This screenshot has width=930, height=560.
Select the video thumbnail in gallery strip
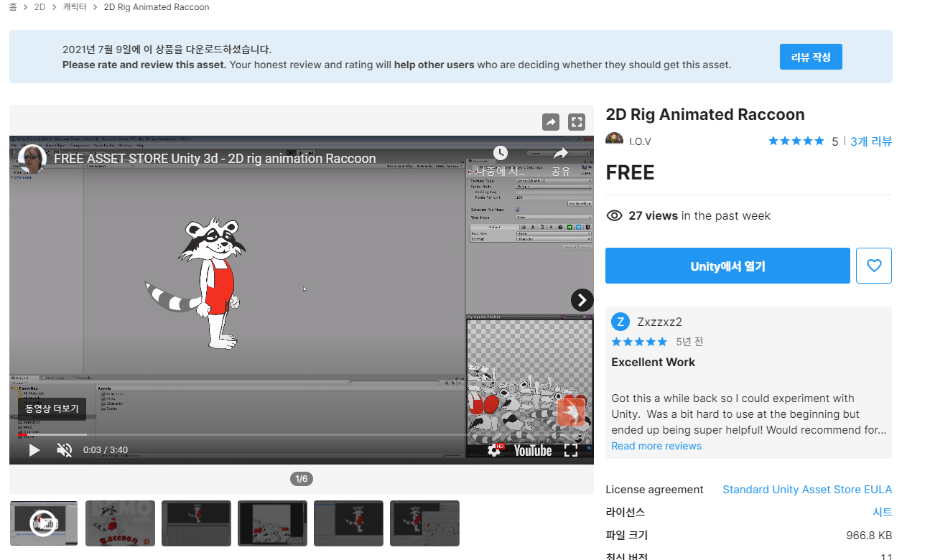click(44, 523)
